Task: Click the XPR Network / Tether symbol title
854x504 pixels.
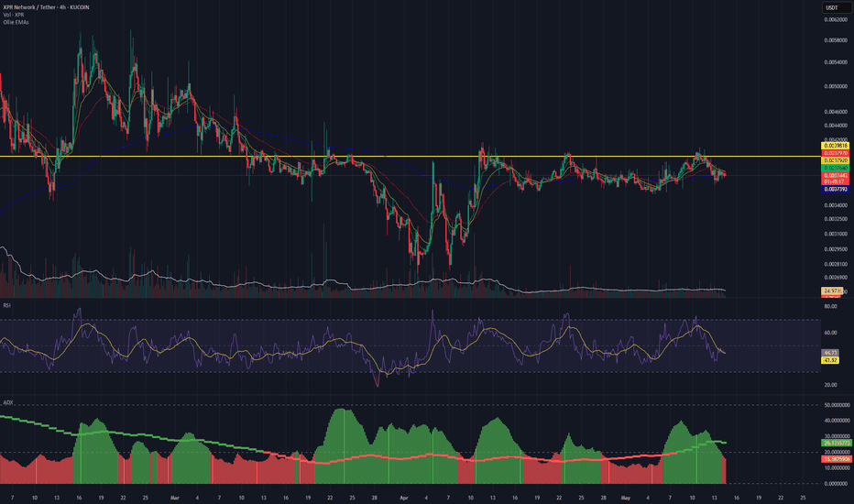Action: pyautogui.click(x=29, y=7)
